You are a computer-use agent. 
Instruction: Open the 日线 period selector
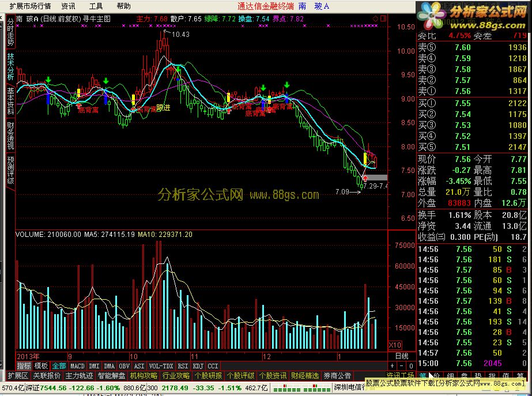point(402,356)
